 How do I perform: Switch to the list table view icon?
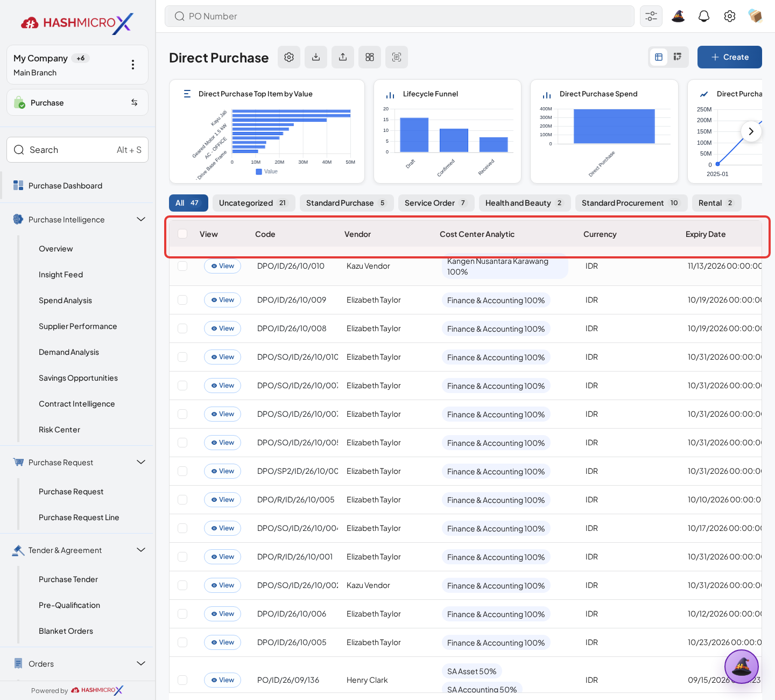pyautogui.click(x=659, y=57)
